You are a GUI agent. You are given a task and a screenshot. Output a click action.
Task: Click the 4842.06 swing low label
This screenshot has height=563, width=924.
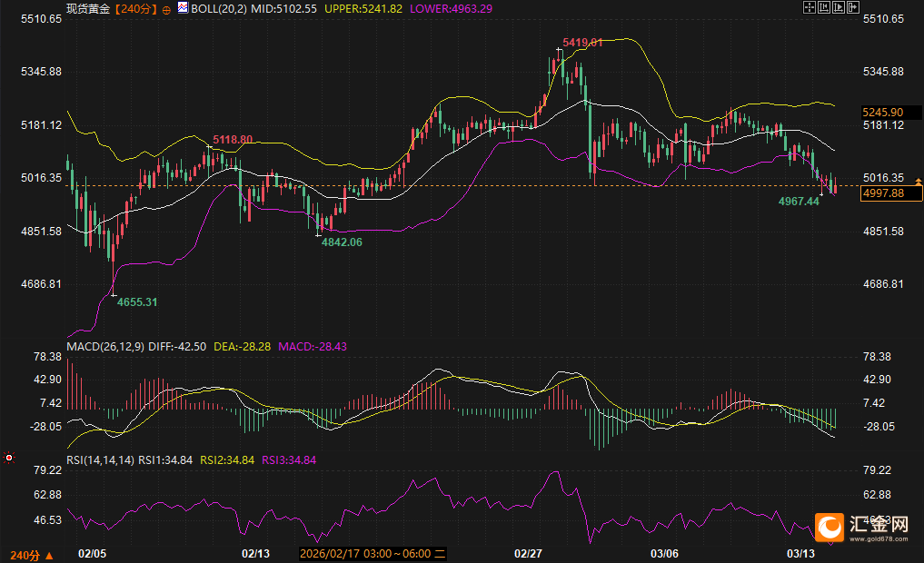pos(342,242)
